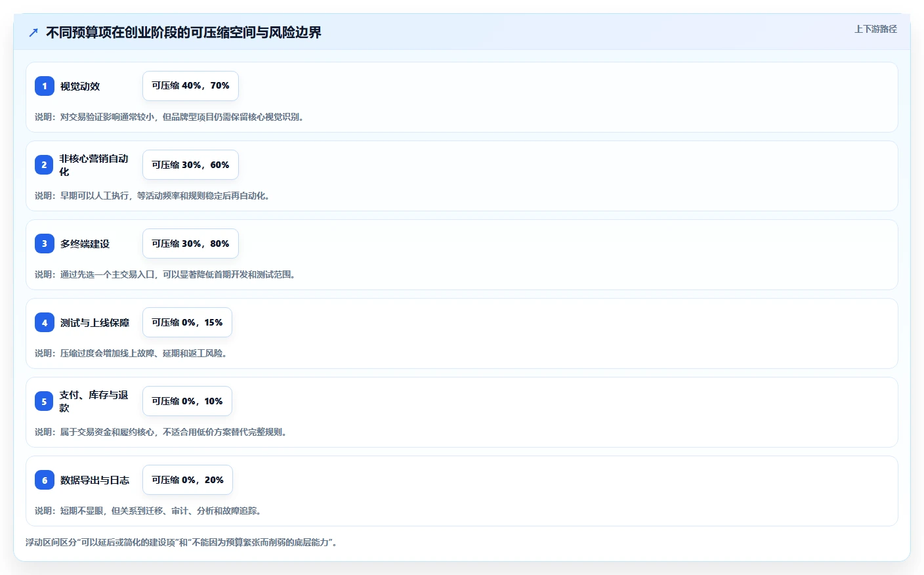Image resolution: width=924 pixels, height=575 pixels.
Task: Click the page title 不同预算项在创业阶段的可压缩空间与风险边界
Action: click(184, 32)
